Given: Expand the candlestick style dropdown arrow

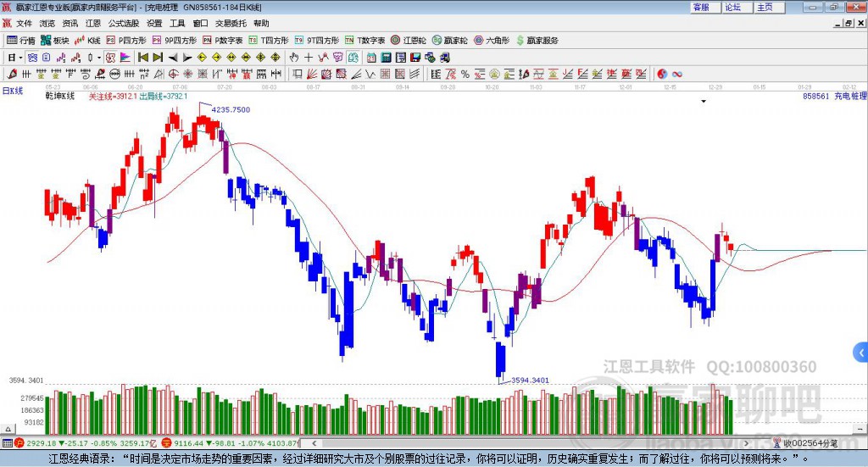Looking at the screenshot, I should click(99, 58).
